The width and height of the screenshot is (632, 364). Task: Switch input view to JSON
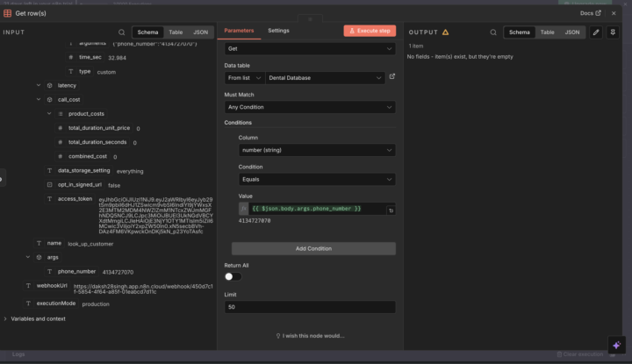[200, 32]
